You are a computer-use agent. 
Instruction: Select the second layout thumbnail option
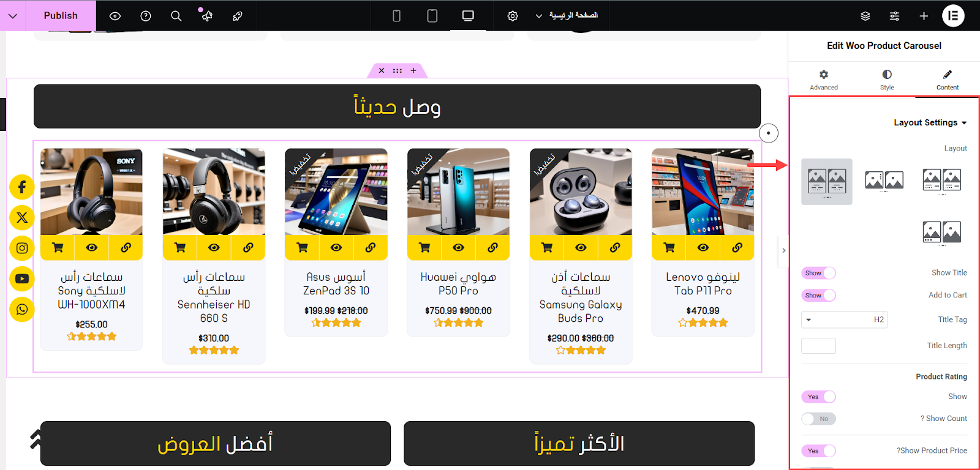(884, 182)
